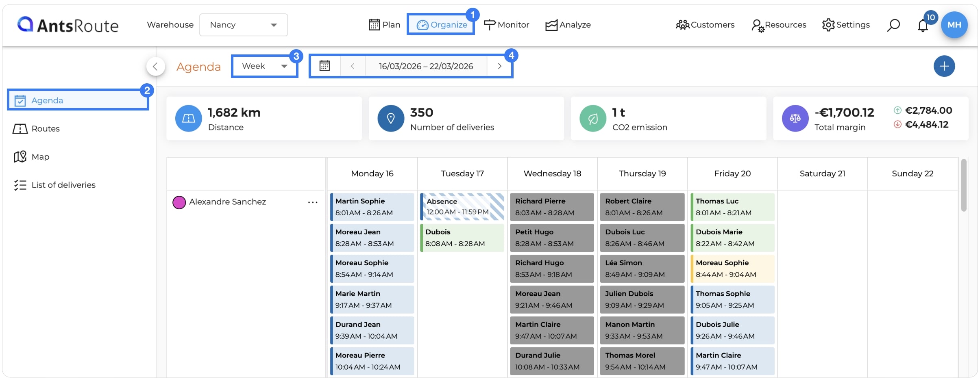Open Settings gear menu
Image resolution: width=980 pixels, height=381 pixels.
846,25
